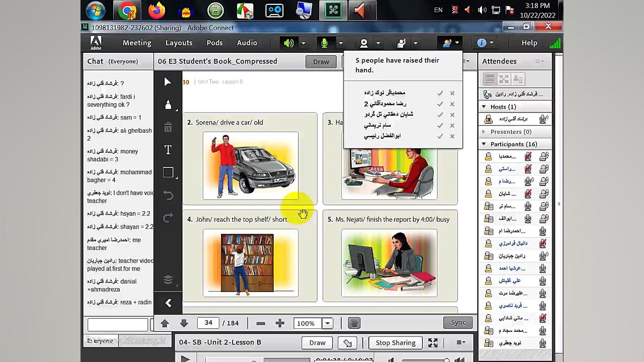Click the undo arrow in drawing toolbar
The image size is (644, 362).
168,196
